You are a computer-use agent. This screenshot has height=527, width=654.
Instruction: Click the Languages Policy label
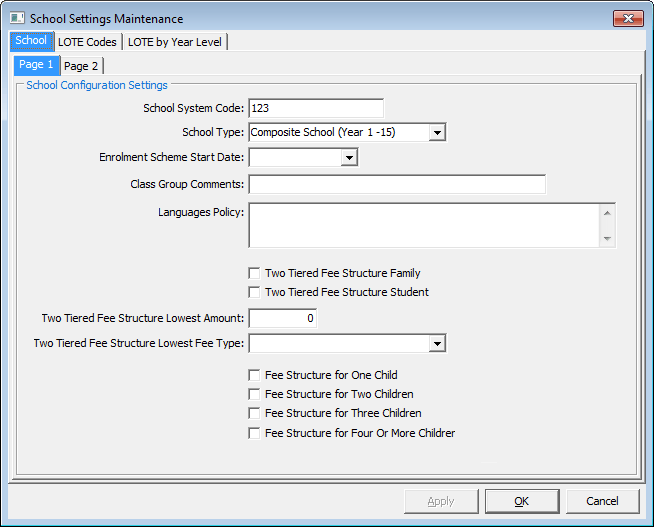pos(201,212)
